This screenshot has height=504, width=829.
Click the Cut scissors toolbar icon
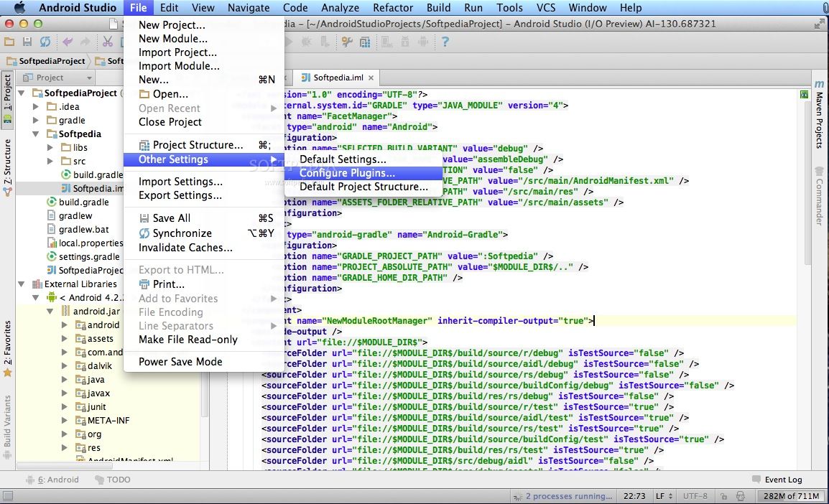point(107,42)
